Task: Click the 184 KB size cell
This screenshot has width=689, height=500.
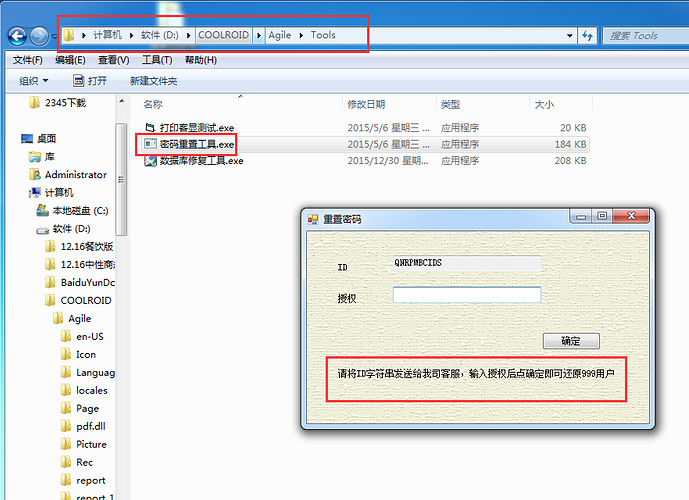Action: pos(570,144)
